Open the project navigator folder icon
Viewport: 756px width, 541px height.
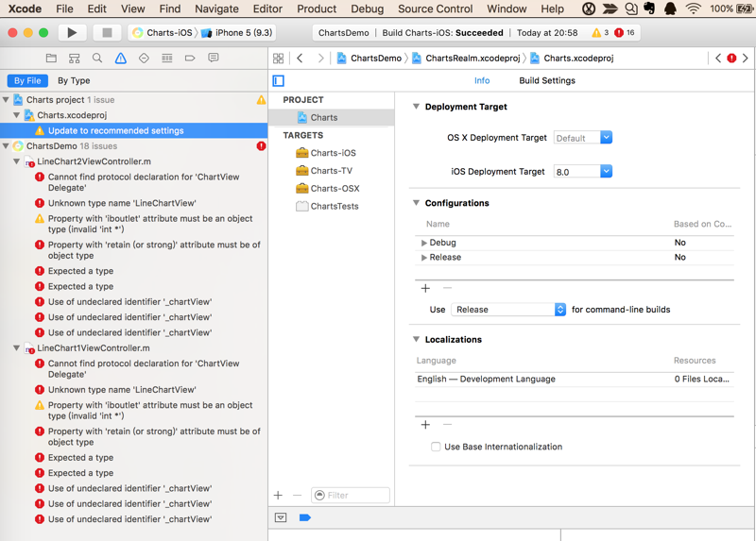(51, 59)
